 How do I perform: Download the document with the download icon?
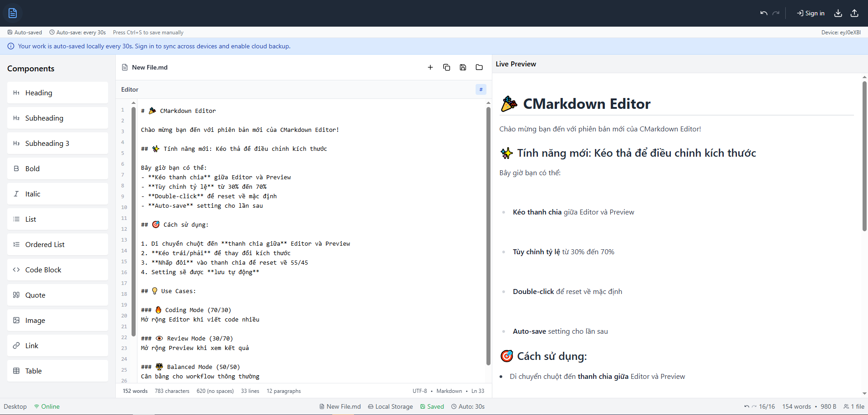(x=838, y=13)
